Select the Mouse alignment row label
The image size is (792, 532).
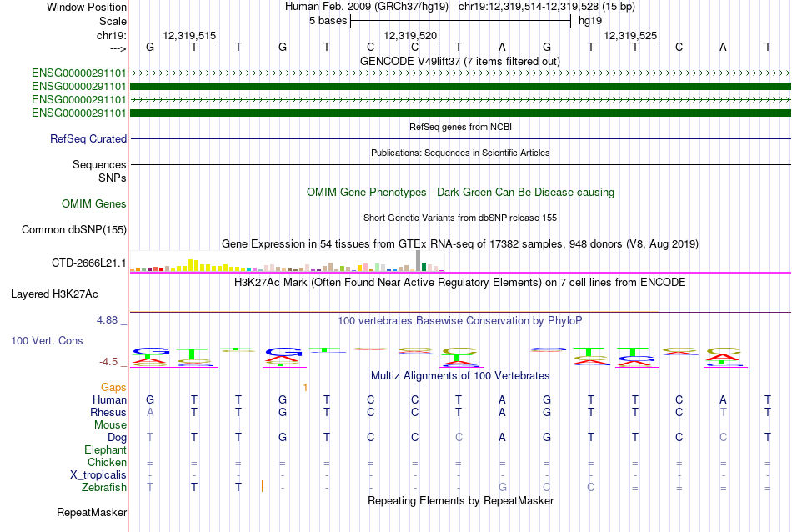[x=110, y=425]
